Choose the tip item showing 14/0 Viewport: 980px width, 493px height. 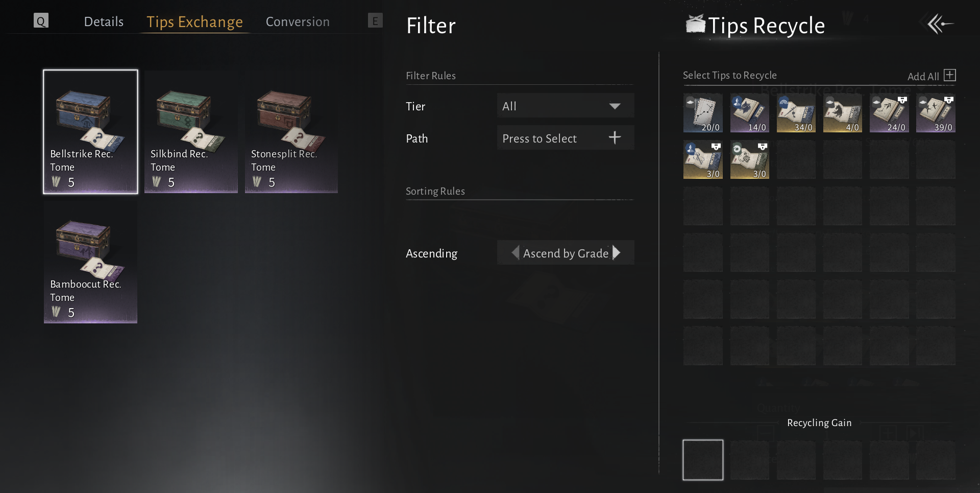749,113
